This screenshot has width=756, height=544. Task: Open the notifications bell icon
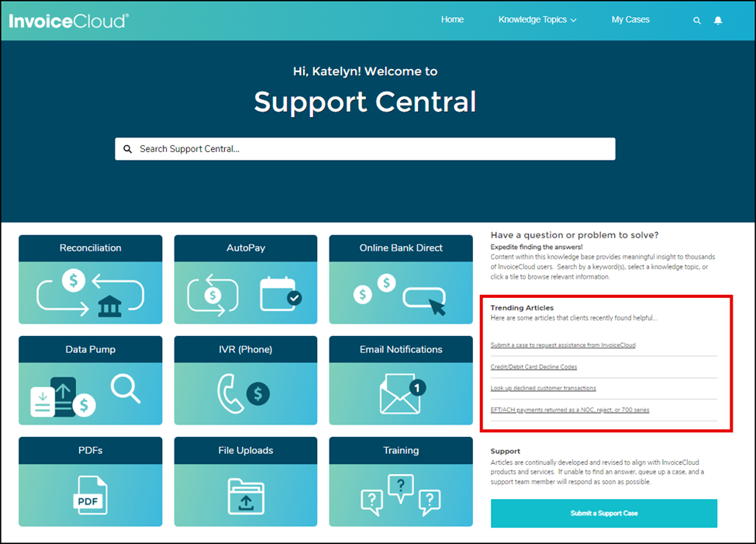(718, 20)
